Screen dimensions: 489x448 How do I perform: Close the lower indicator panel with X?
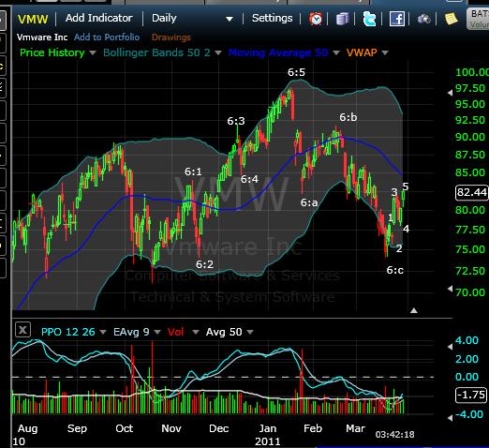(x=22, y=330)
